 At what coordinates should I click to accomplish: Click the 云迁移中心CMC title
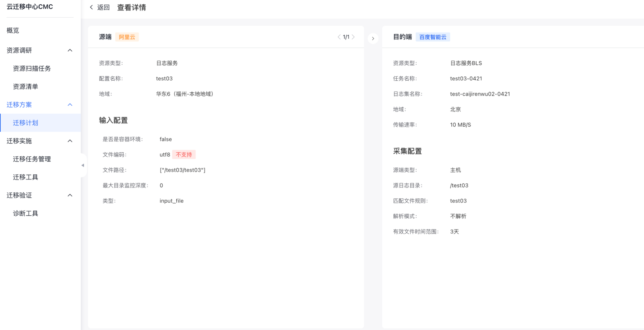30,7
